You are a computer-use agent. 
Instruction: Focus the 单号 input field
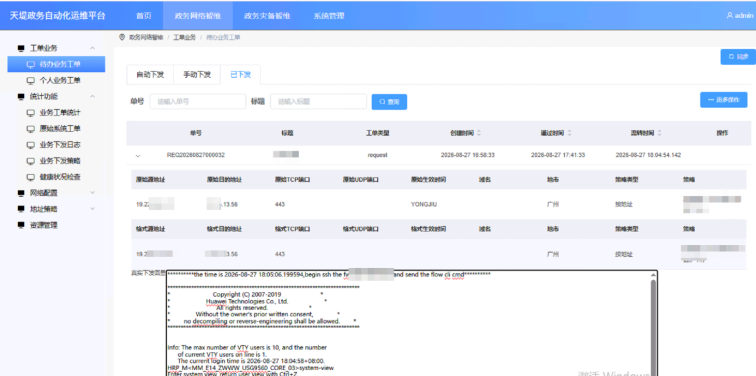coord(198,102)
